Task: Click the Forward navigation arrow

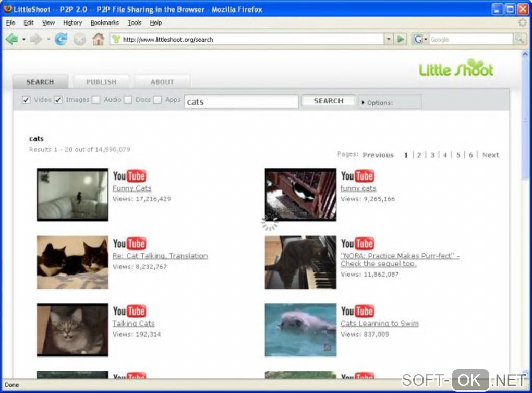Action: [x=36, y=39]
